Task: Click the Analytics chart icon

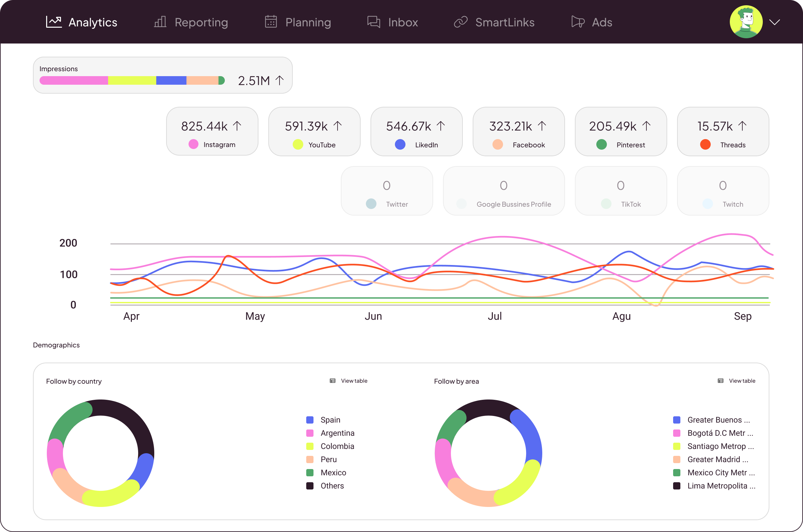Action: (54, 22)
